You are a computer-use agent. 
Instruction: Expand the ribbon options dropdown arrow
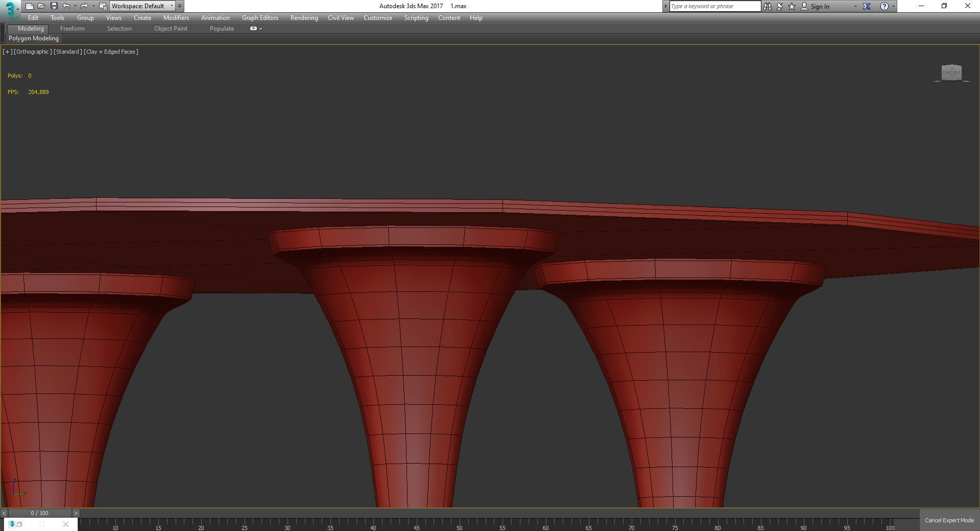(x=261, y=29)
